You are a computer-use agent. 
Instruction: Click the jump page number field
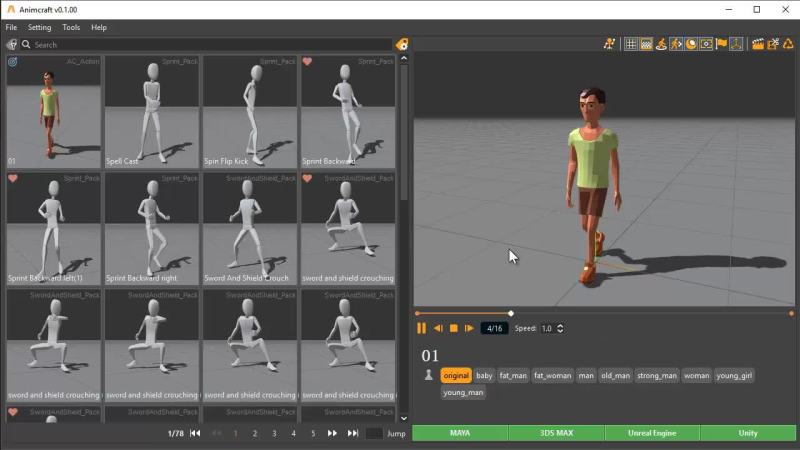pos(374,433)
